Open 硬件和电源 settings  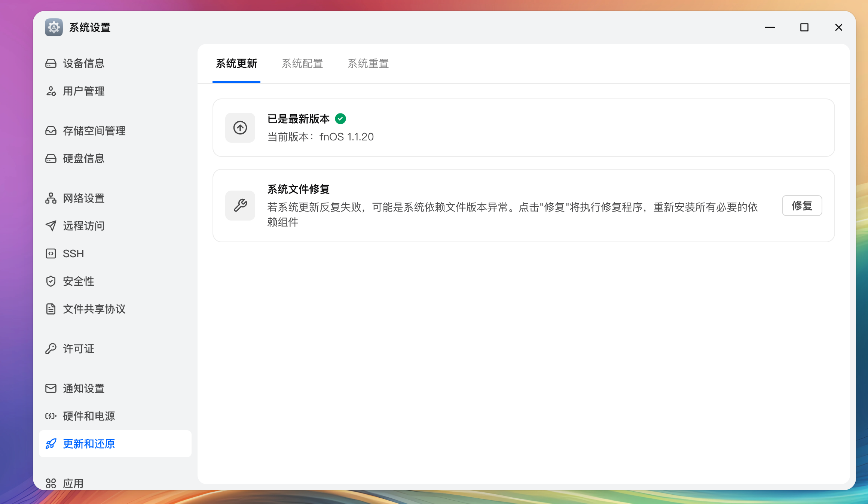click(88, 416)
